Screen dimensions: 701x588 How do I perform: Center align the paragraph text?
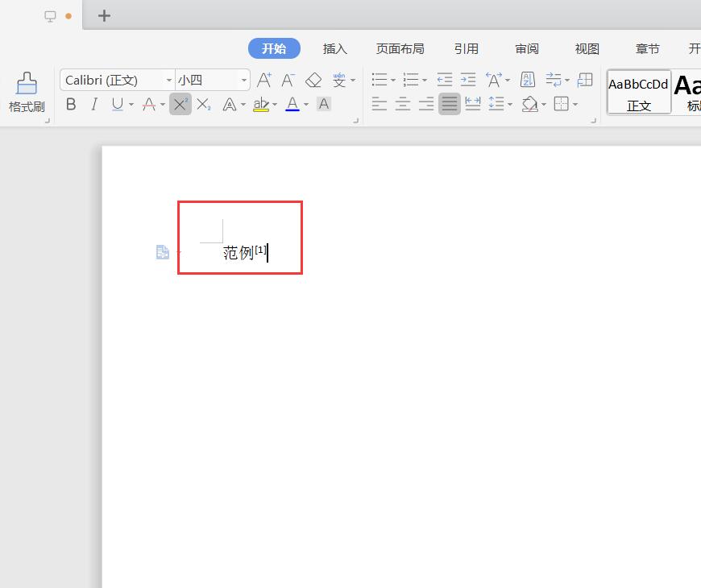click(403, 104)
